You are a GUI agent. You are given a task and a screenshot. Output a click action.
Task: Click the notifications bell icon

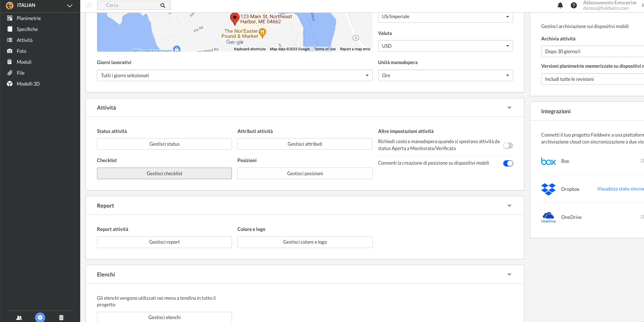tap(560, 5)
